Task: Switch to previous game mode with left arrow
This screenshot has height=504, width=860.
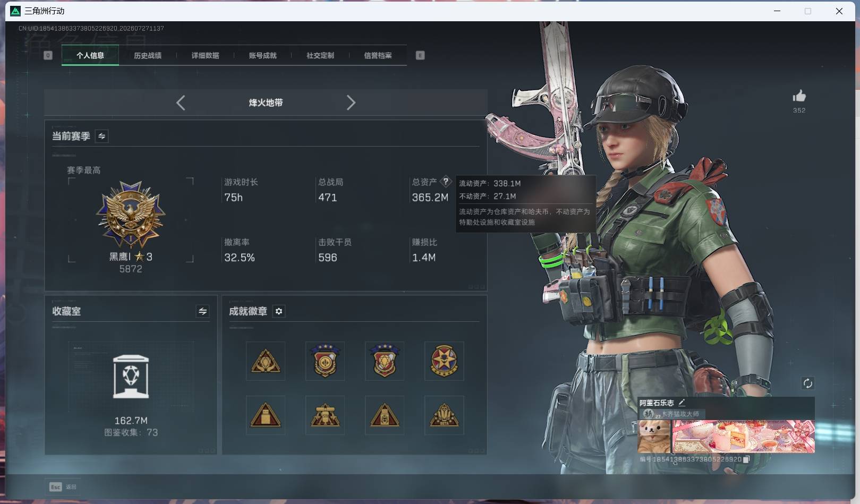Action: pyautogui.click(x=181, y=102)
